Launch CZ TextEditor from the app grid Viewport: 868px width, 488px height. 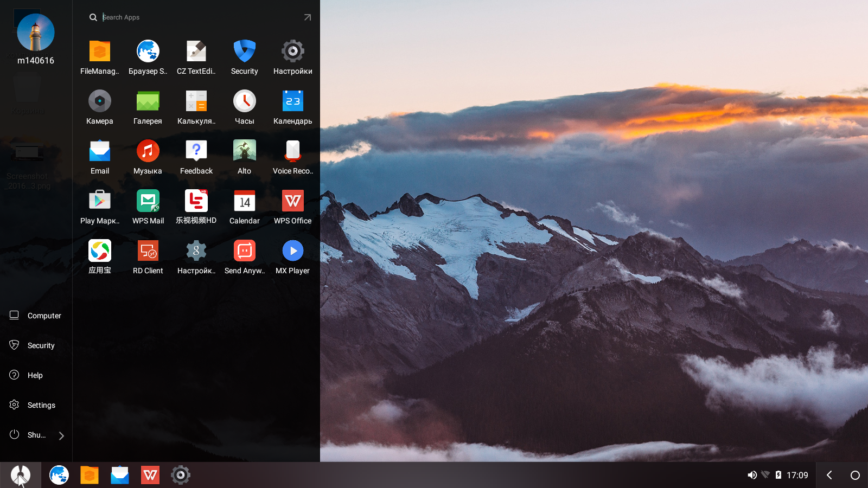pyautogui.click(x=196, y=52)
